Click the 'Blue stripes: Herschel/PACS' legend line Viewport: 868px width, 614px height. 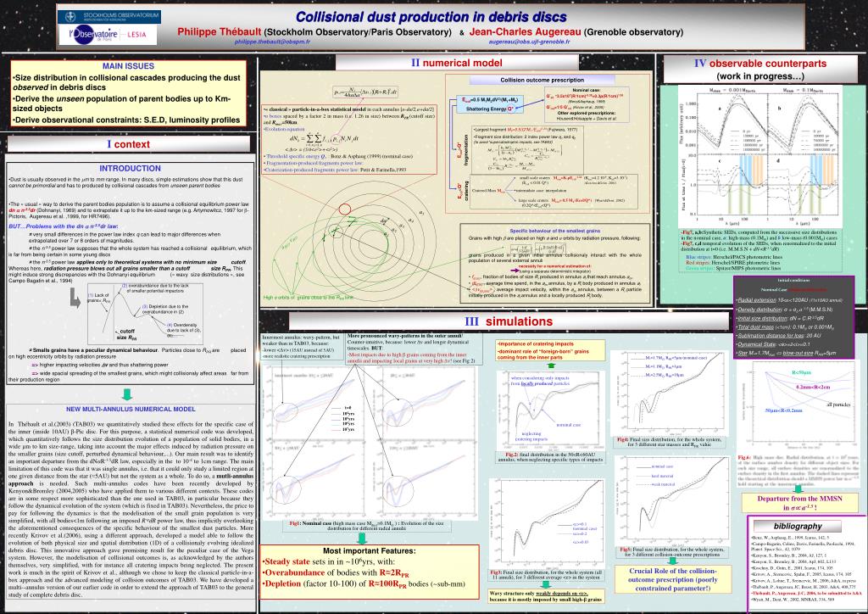coord(733,257)
